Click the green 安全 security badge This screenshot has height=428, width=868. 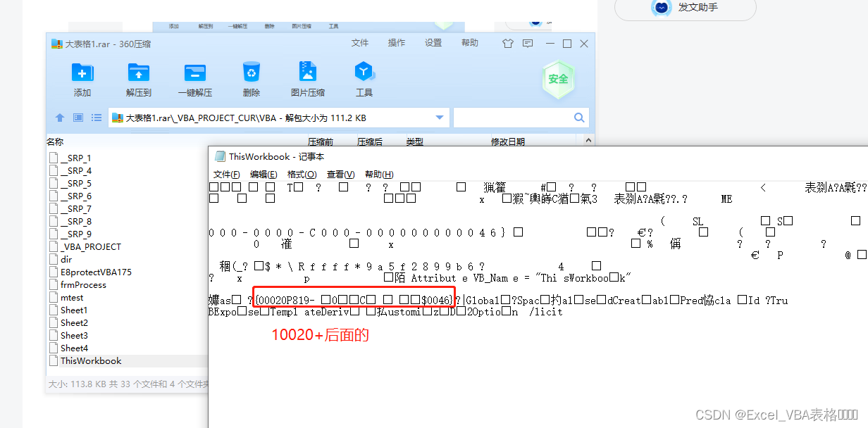(x=558, y=78)
